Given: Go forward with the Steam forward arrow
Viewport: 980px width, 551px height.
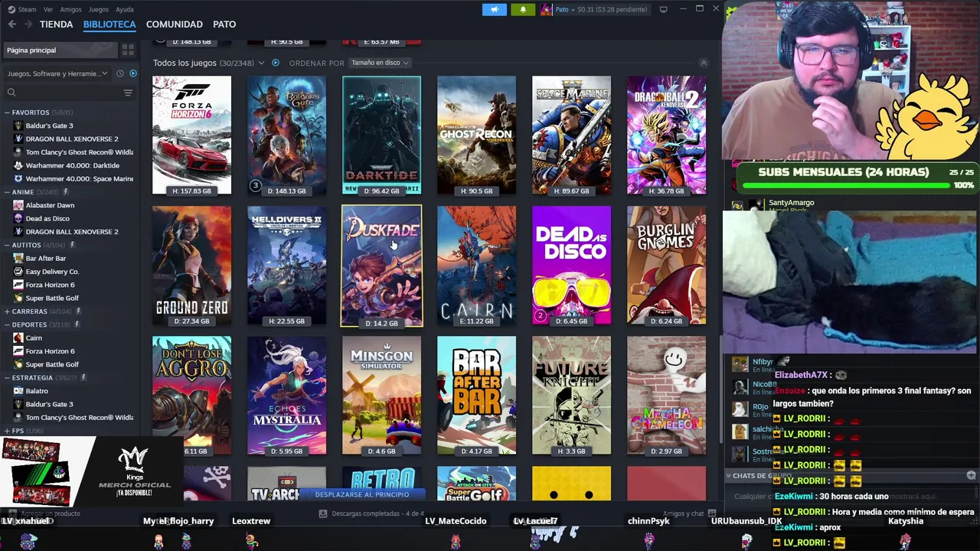Looking at the screenshot, I should [28, 24].
